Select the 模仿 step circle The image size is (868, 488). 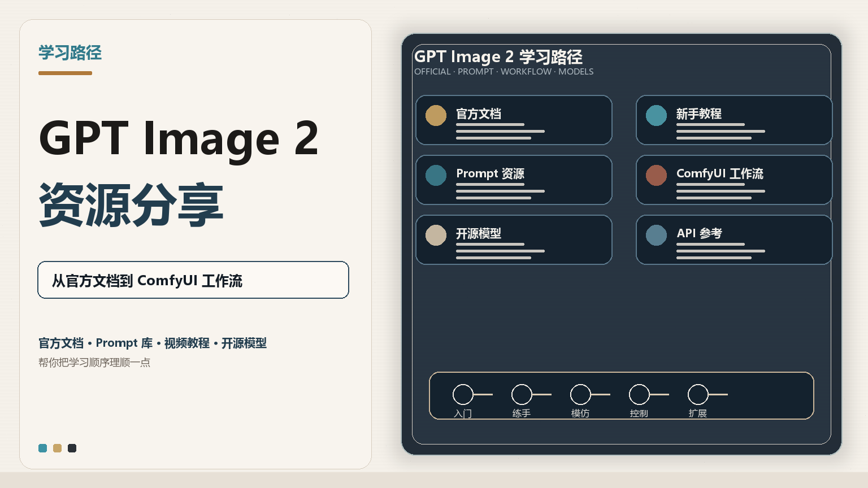pos(580,394)
